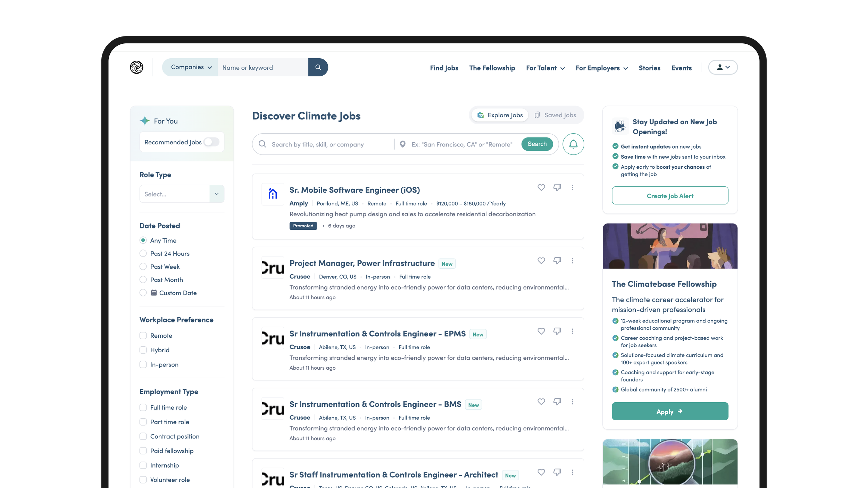Select the Any Time radio button
This screenshot has width=868, height=488.
143,240
